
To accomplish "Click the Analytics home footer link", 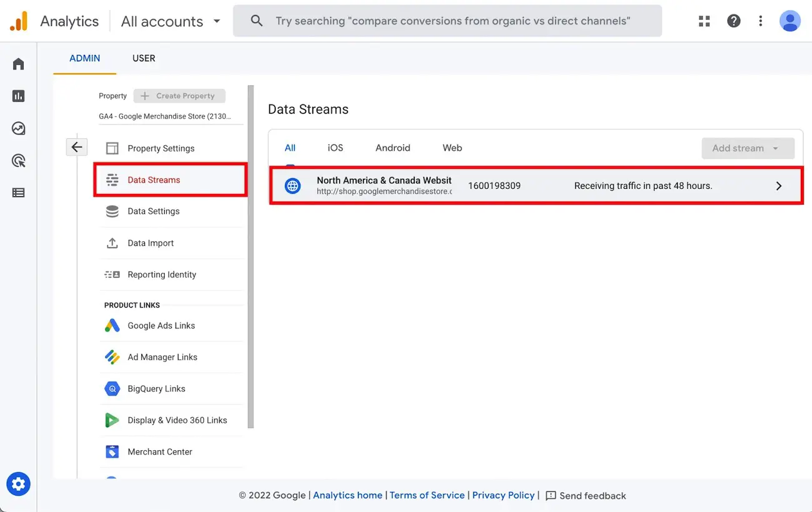I will pos(347,495).
